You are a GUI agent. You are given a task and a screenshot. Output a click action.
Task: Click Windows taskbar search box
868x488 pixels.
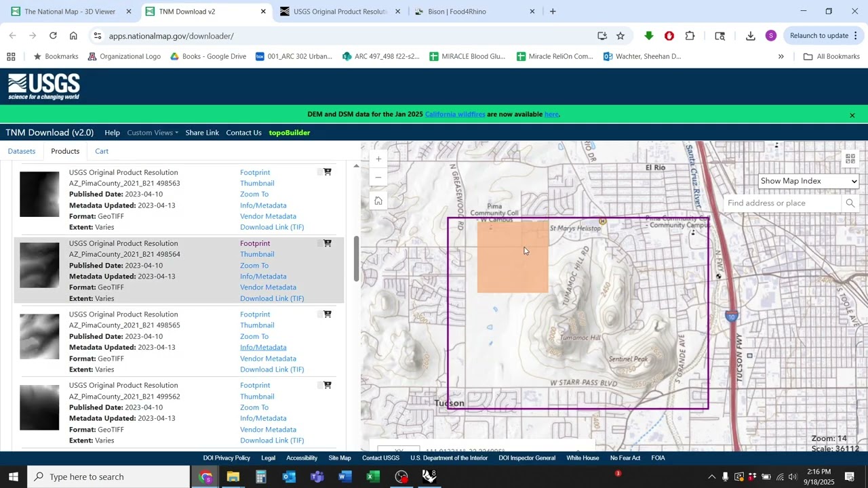pos(108,476)
